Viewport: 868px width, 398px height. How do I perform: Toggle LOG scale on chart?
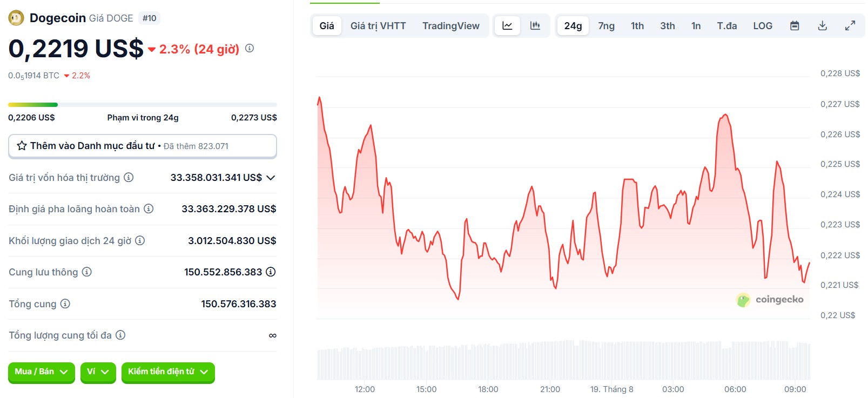click(x=763, y=26)
